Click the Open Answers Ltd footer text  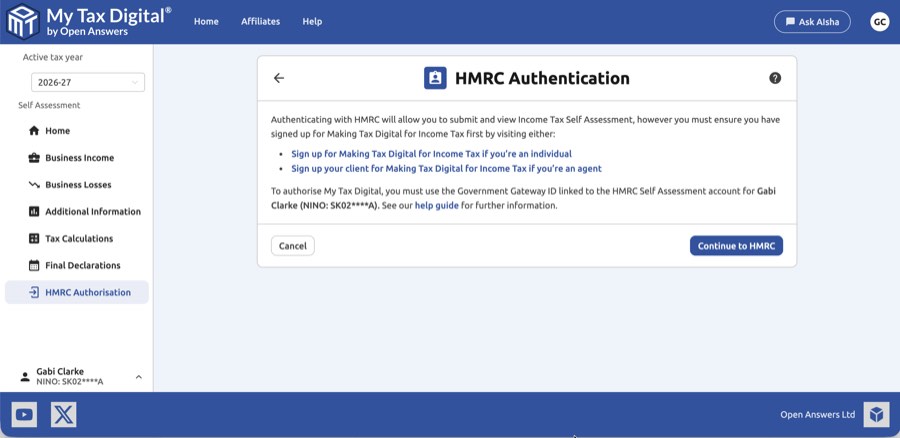coord(817,414)
